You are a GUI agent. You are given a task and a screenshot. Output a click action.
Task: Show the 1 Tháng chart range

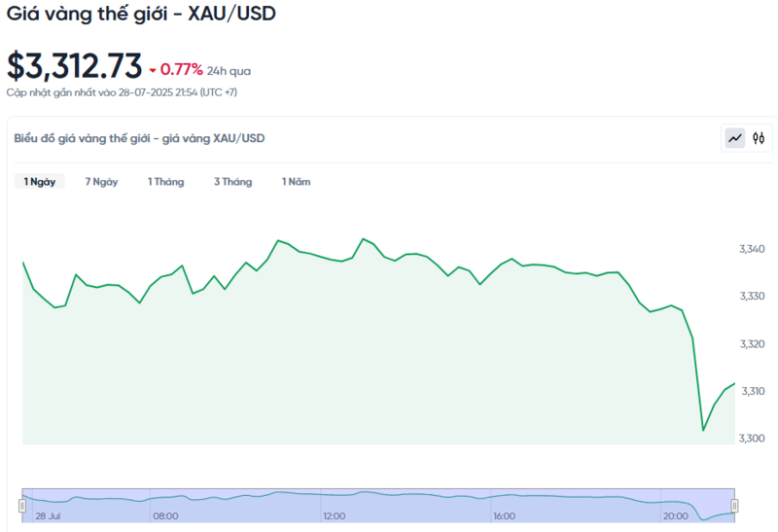pyautogui.click(x=165, y=182)
